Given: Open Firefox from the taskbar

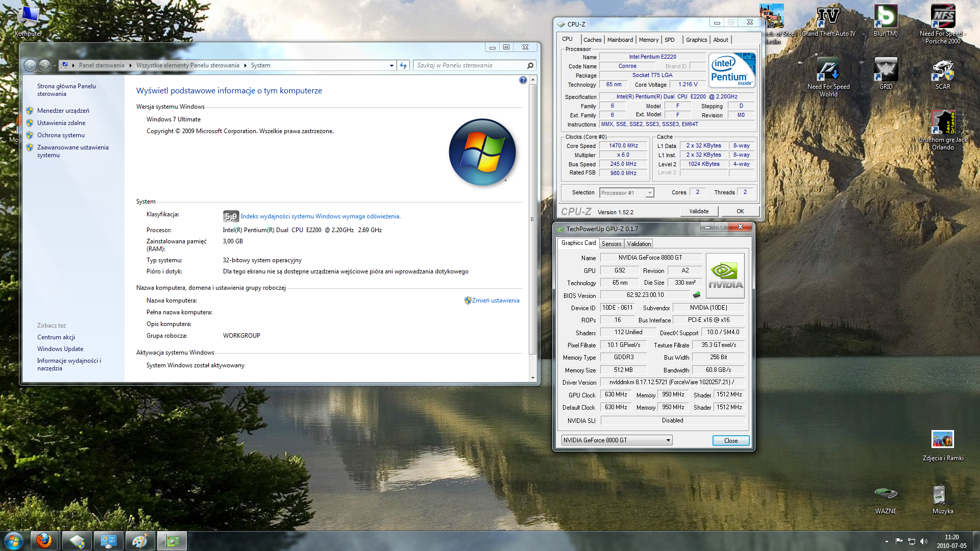Looking at the screenshot, I should (x=44, y=541).
